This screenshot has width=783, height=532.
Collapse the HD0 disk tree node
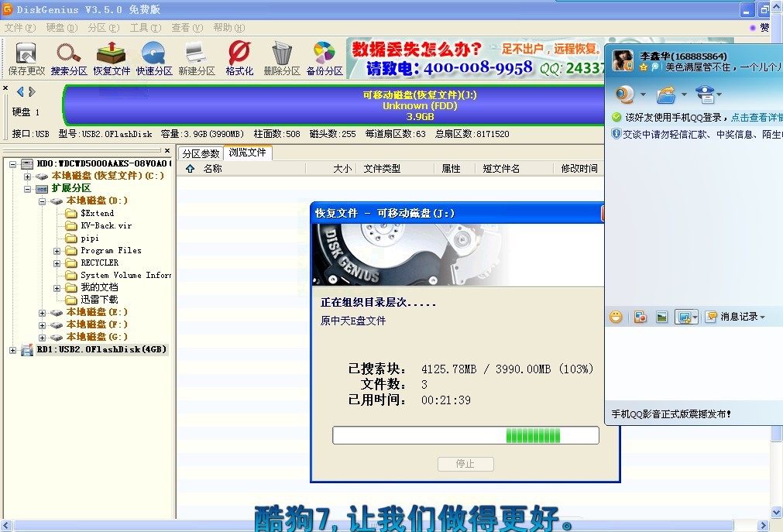click(x=13, y=164)
